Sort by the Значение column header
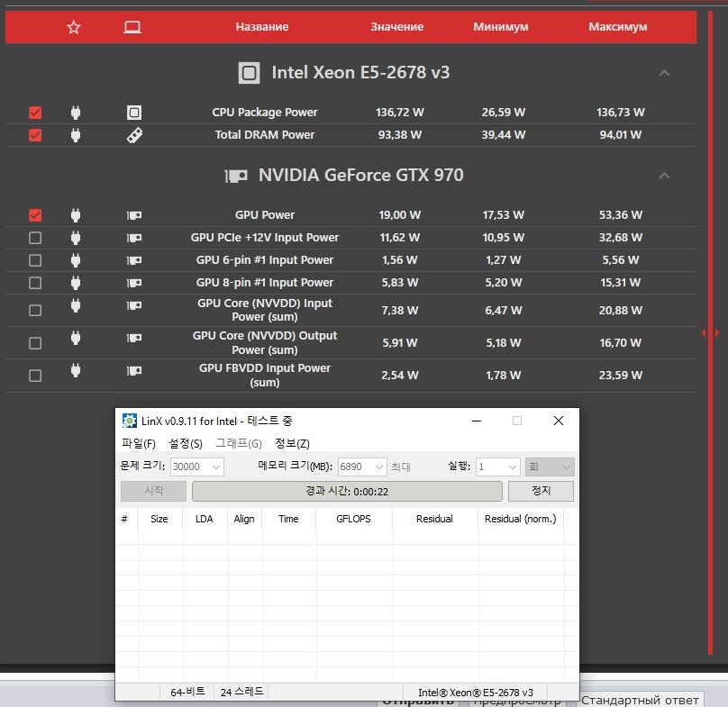This screenshot has width=728, height=707. tap(397, 27)
